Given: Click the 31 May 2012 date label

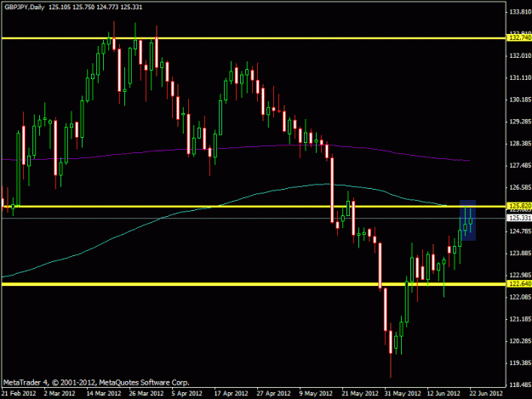Looking at the screenshot, I should 403,394.
